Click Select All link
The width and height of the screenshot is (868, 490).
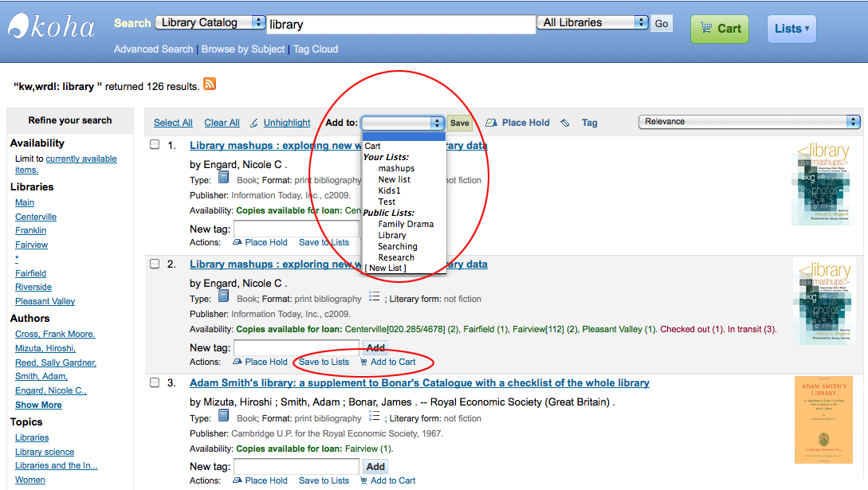(x=173, y=123)
